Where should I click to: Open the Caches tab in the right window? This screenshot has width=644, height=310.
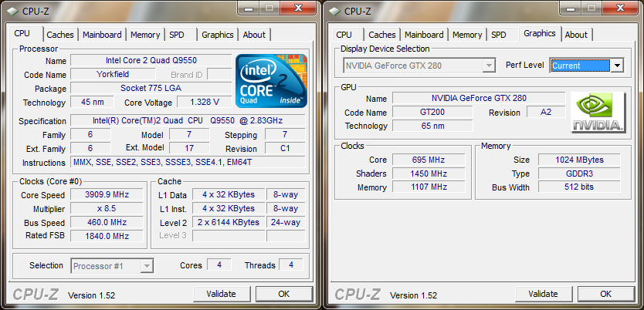pos(382,35)
